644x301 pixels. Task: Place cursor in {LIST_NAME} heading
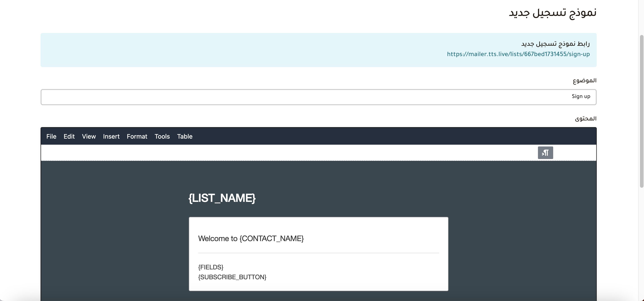tap(222, 198)
